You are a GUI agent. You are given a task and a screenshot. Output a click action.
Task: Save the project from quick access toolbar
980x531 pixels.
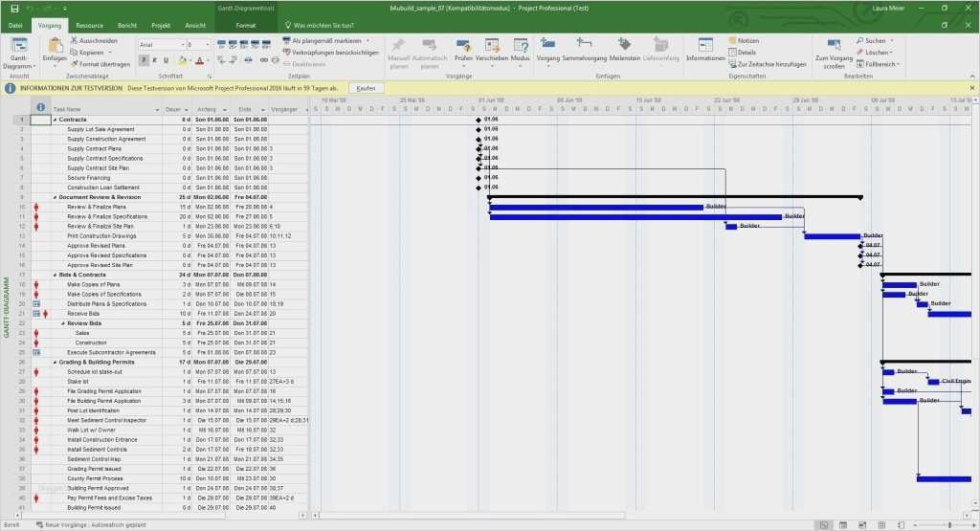[x=14, y=8]
